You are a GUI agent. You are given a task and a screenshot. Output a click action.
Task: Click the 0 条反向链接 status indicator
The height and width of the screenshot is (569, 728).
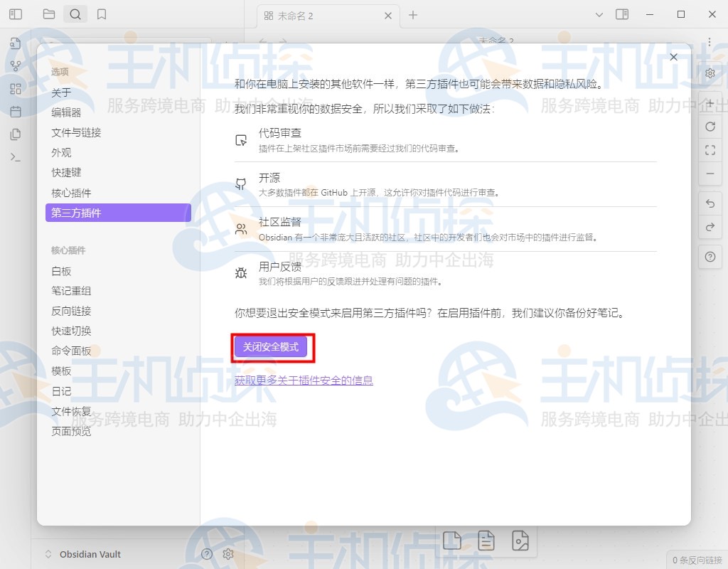click(x=699, y=560)
